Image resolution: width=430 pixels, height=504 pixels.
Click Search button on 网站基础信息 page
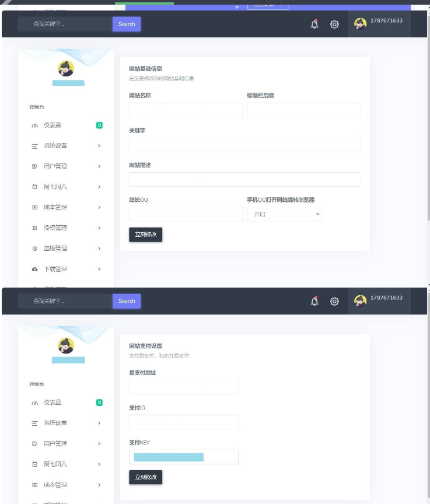127,24
